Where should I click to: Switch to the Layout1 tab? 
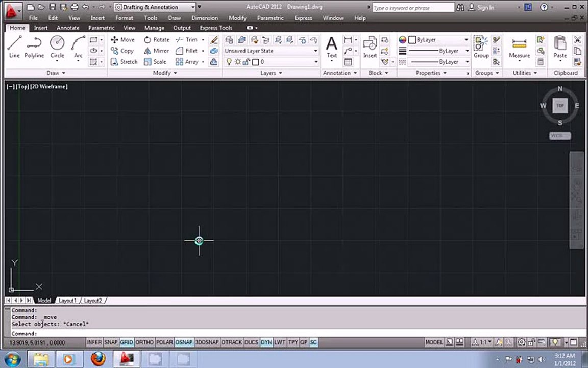pyautogui.click(x=67, y=301)
